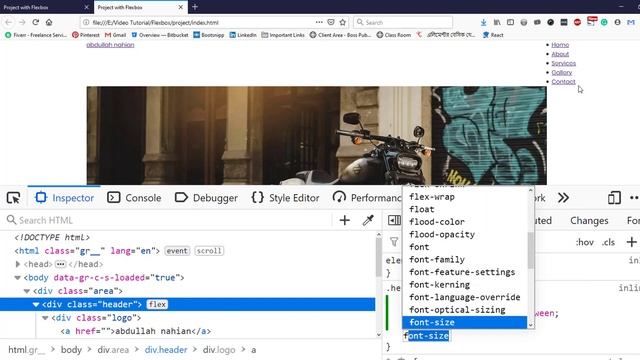Activate the element picker tool
The image size is (640, 360).
pos(13,198)
